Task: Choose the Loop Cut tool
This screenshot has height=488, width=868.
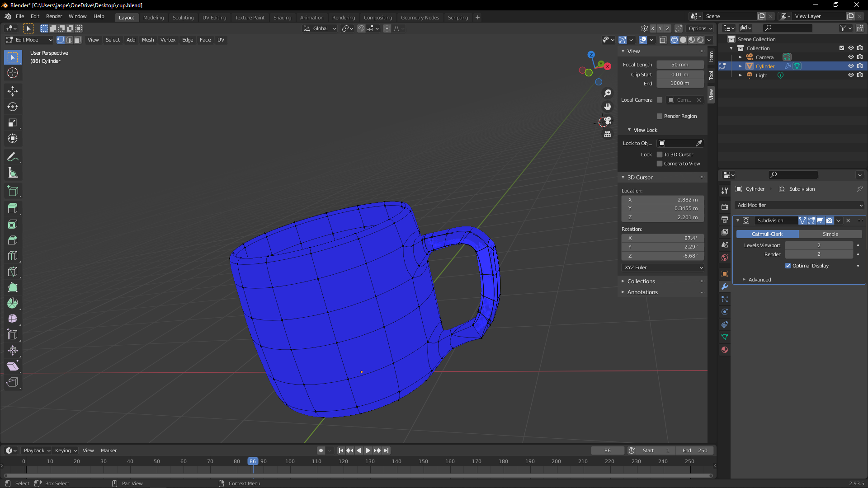Action: (13, 256)
